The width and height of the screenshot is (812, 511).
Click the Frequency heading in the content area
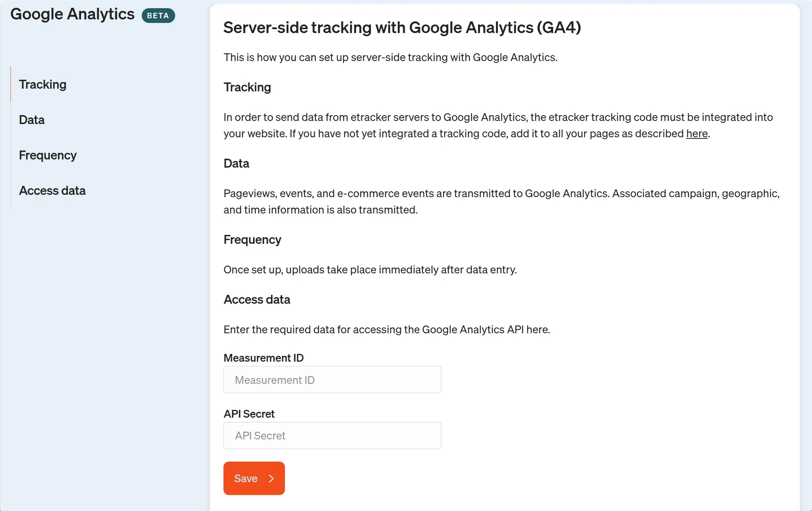(252, 240)
